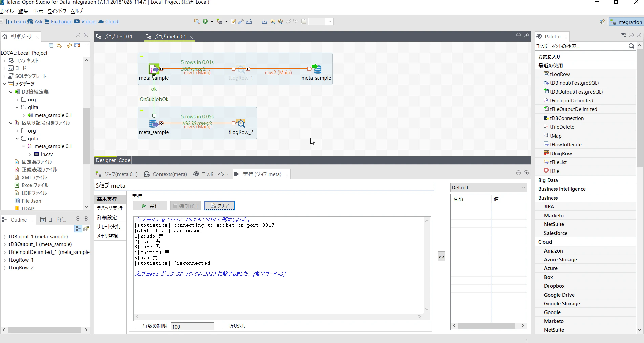
Task: Open the Contexts(meta) tab
Action: (166, 174)
